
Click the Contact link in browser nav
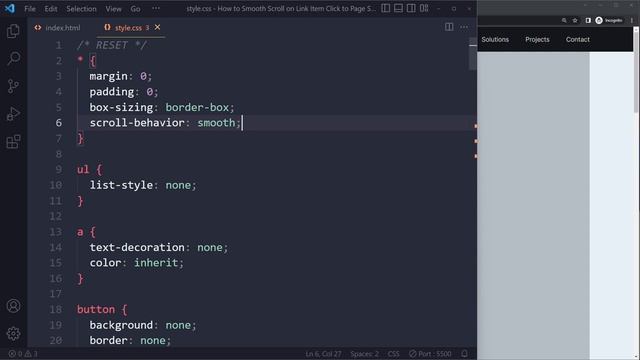pos(578,40)
